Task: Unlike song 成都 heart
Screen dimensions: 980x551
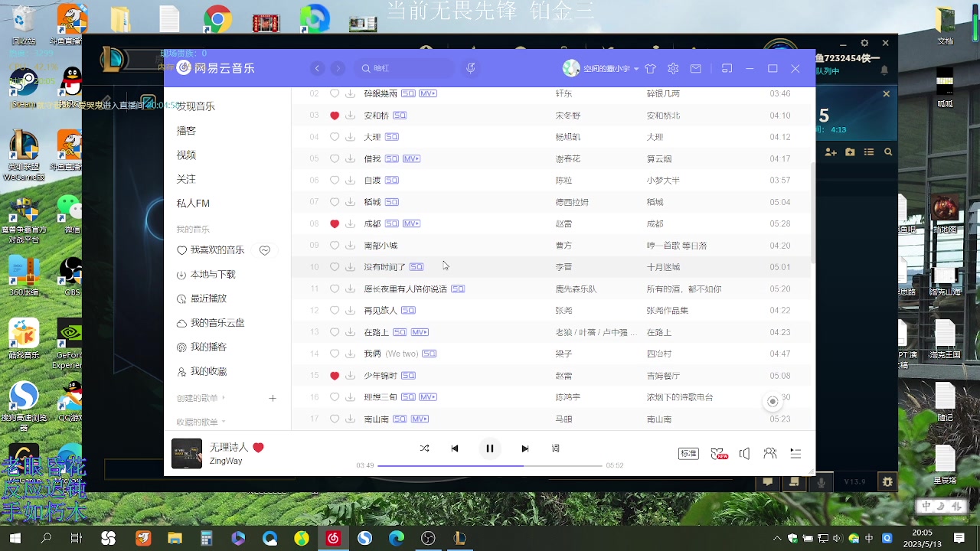Action: pos(335,223)
